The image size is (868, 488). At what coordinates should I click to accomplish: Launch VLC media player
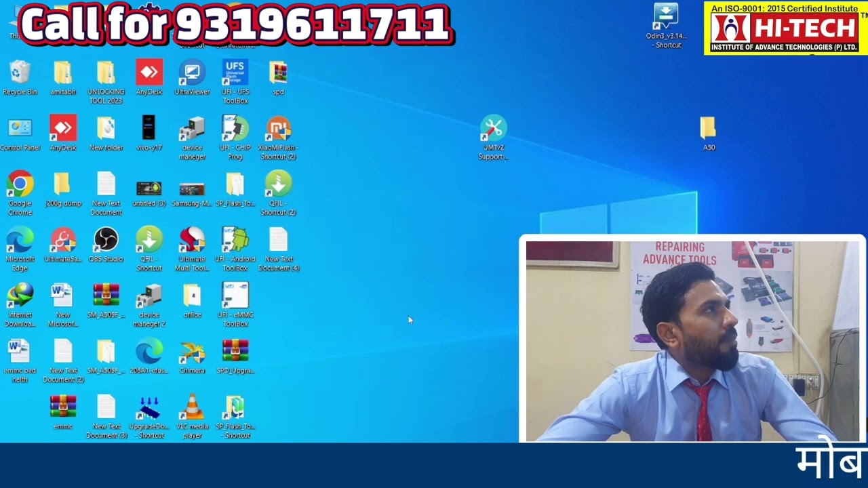[x=192, y=415]
